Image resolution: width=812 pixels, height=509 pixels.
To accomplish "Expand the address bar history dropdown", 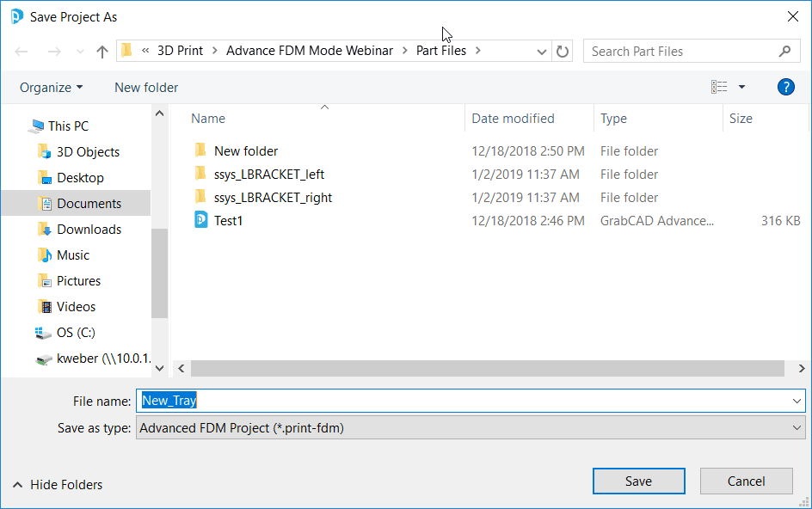I will tap(541, 52).
